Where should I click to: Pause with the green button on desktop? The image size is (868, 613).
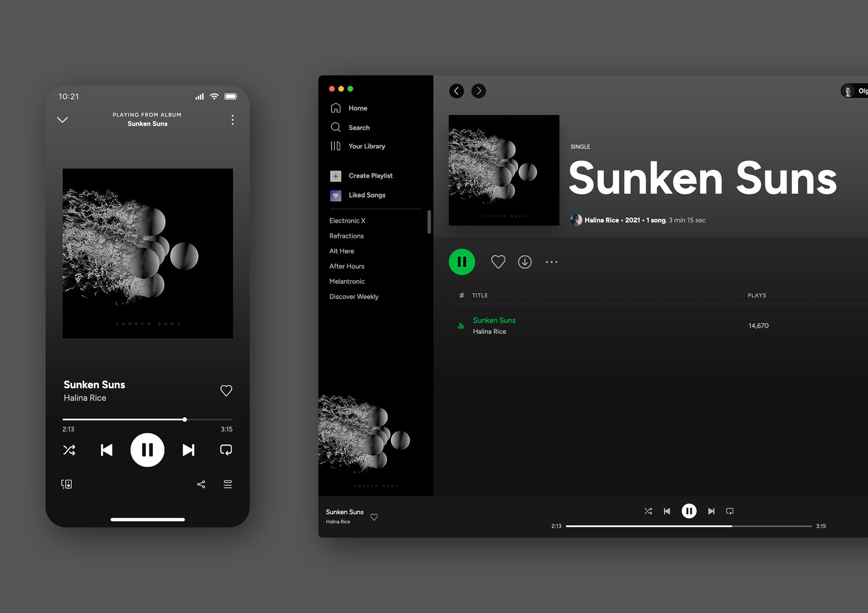(x=462, y=262)
